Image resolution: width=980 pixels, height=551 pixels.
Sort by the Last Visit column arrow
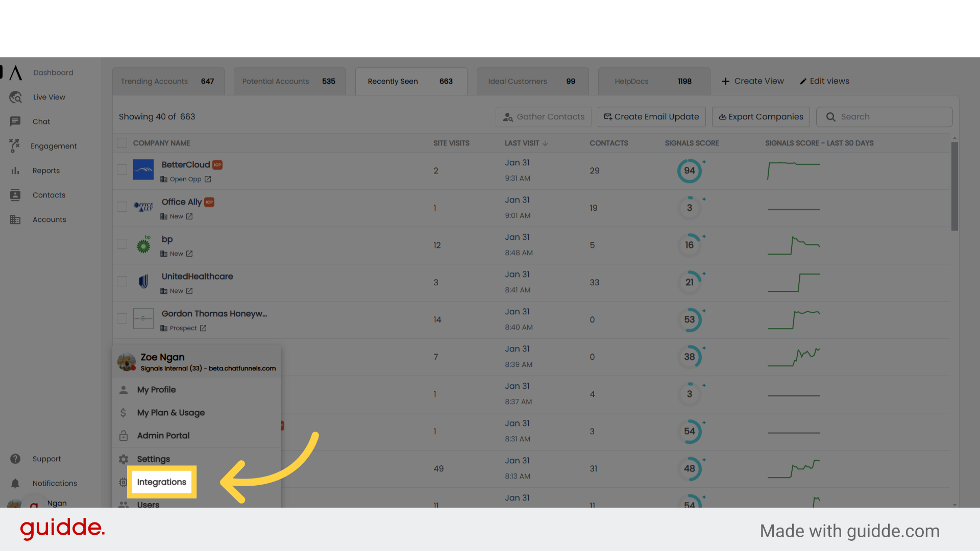[545, 143]
